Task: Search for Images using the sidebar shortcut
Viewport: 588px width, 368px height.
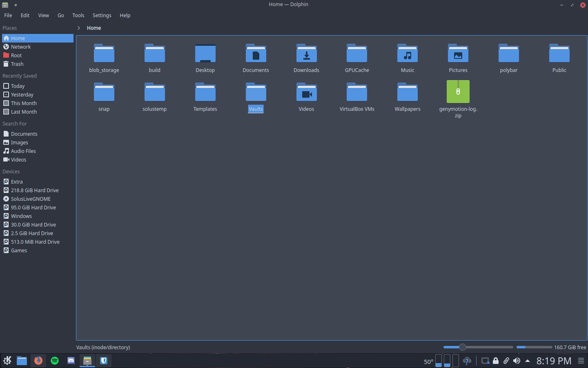Action: click(19, 142)
